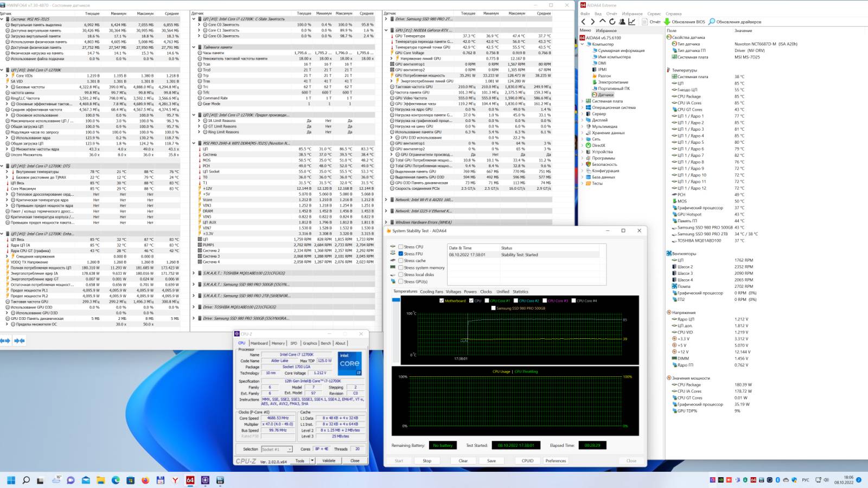Click the user profile icon in AIDA64 toolbar
Image resolution: width=868 pixels, height=488 pixels.
[622, 22]
